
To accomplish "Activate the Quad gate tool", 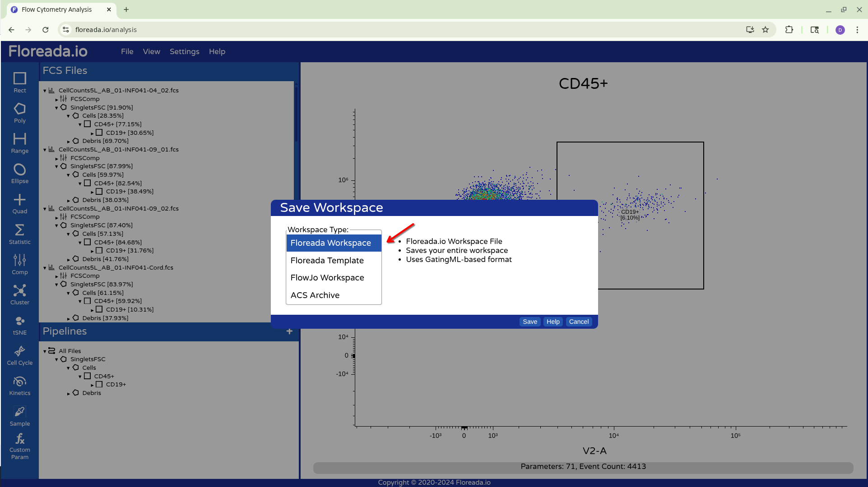I will 19,203.
